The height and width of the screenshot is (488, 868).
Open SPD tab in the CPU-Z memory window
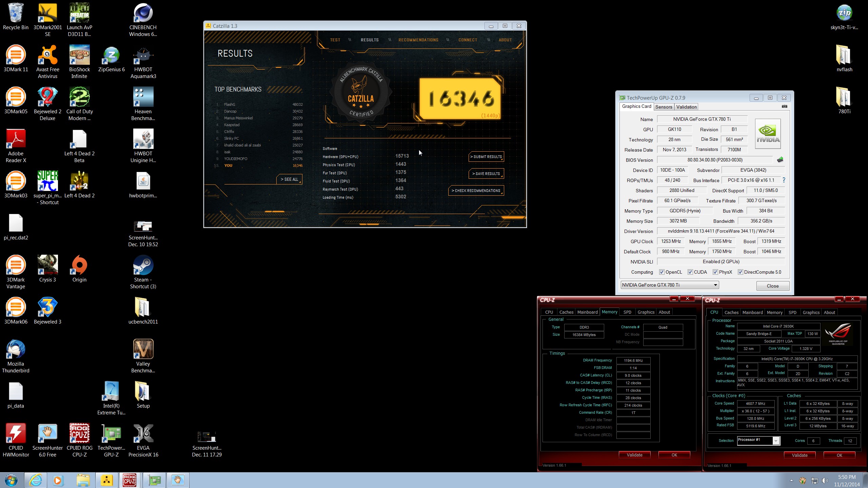pos(627,312)
